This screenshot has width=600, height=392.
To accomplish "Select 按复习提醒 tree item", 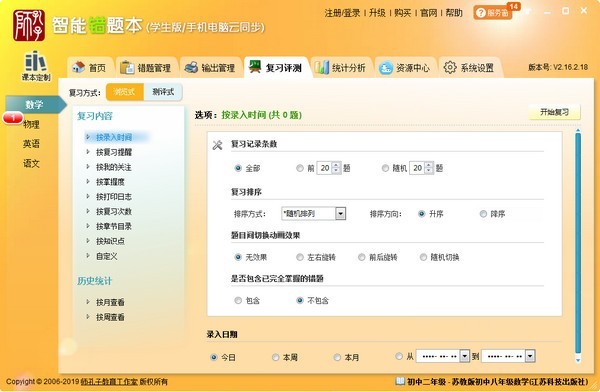I will tap(114, 152).
